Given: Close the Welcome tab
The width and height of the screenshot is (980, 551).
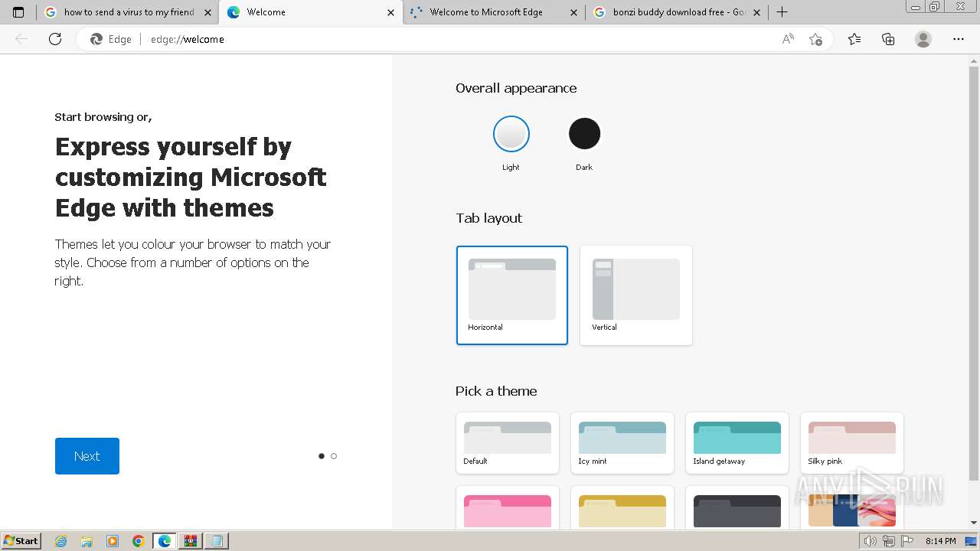Looking at the screenshot, I should point(391,12).
